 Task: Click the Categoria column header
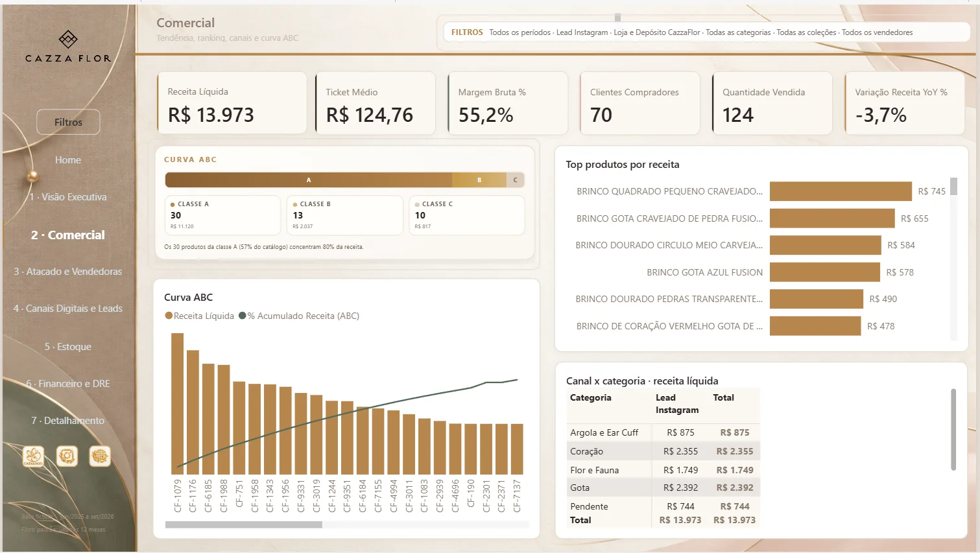point(590,398)
